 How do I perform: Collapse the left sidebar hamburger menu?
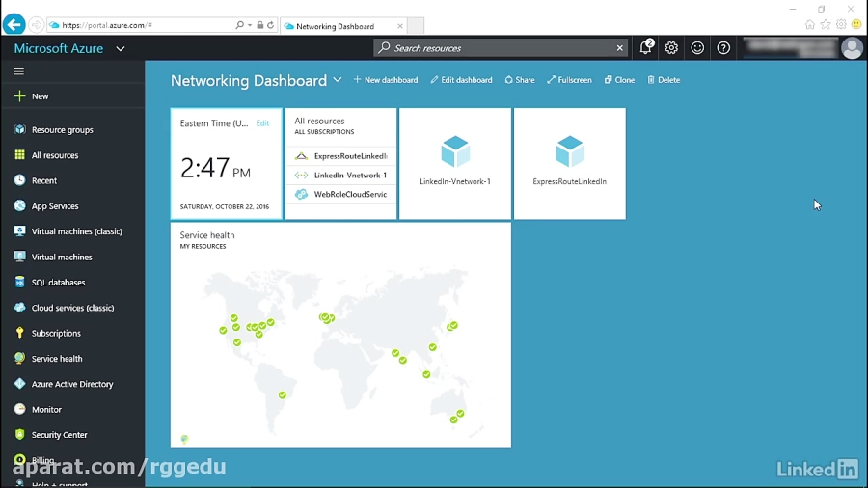(18, 71)
